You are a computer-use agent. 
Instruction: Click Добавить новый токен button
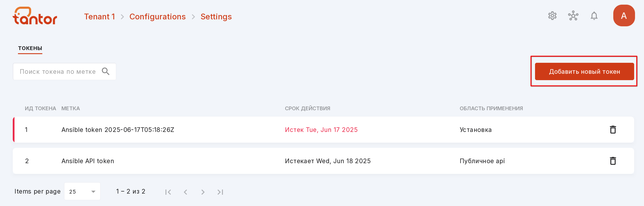pyautogui.click(x=584, y=71)
